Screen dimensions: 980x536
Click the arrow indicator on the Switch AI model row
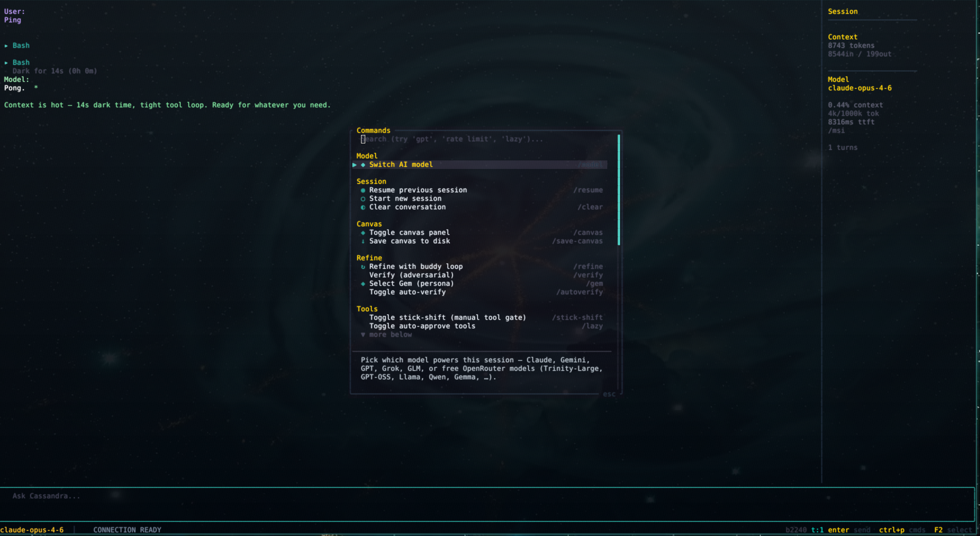[x=354, y=165]
